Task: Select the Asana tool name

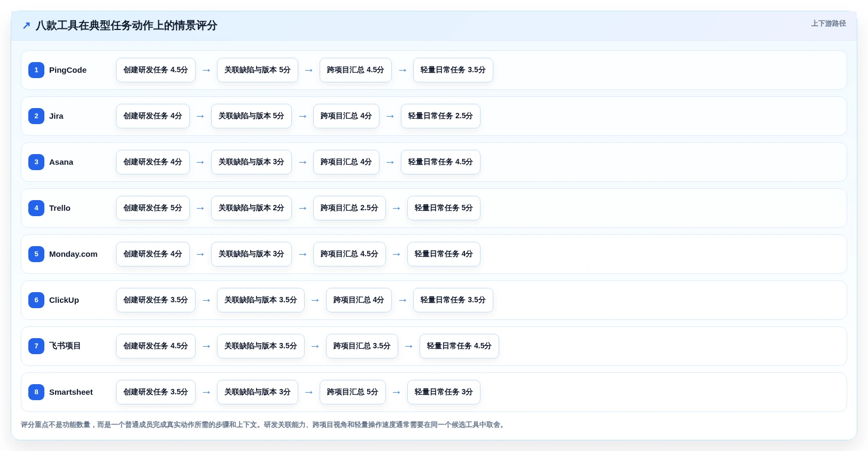Action: click(x=61, y=162)
